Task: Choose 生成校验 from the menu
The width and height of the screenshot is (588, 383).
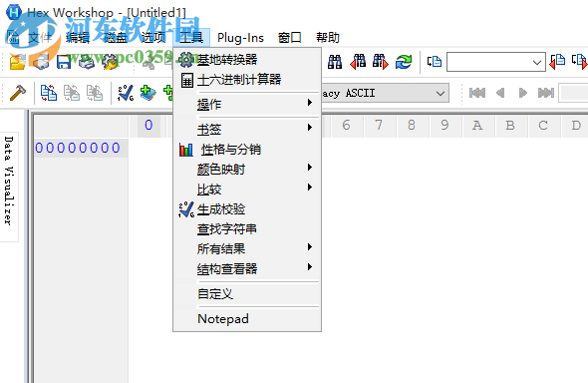Action: [247, 208]
